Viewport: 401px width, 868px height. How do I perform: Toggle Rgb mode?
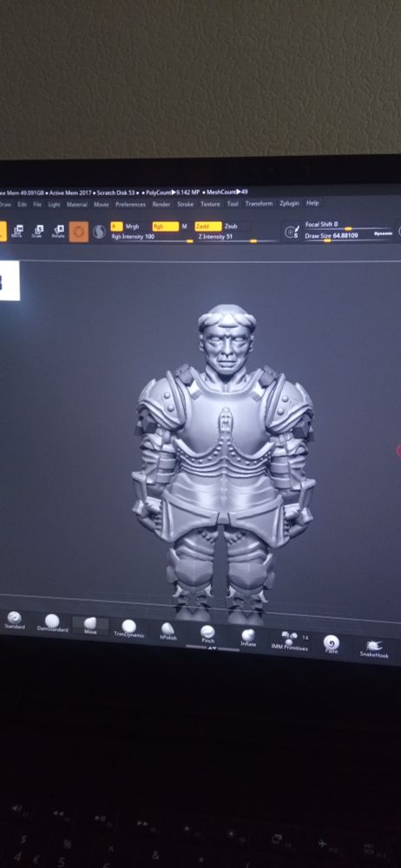(x=165, y=227)
